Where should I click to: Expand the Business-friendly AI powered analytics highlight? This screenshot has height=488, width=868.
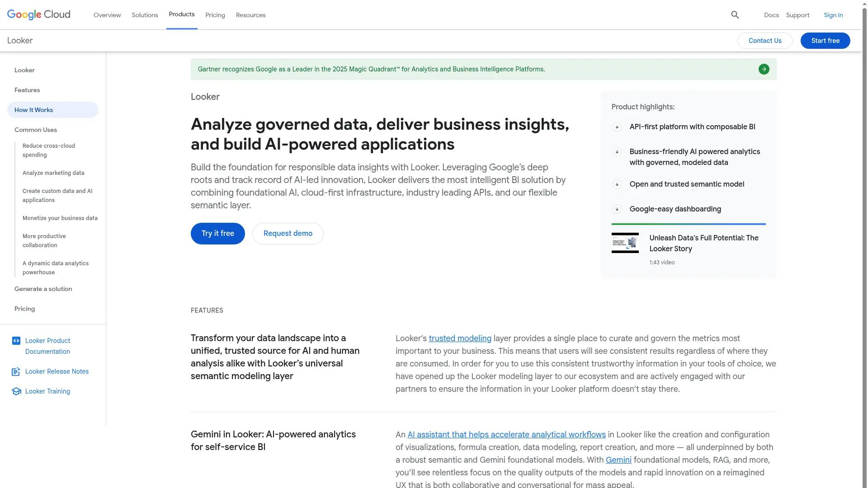click(x=617, y=152)
